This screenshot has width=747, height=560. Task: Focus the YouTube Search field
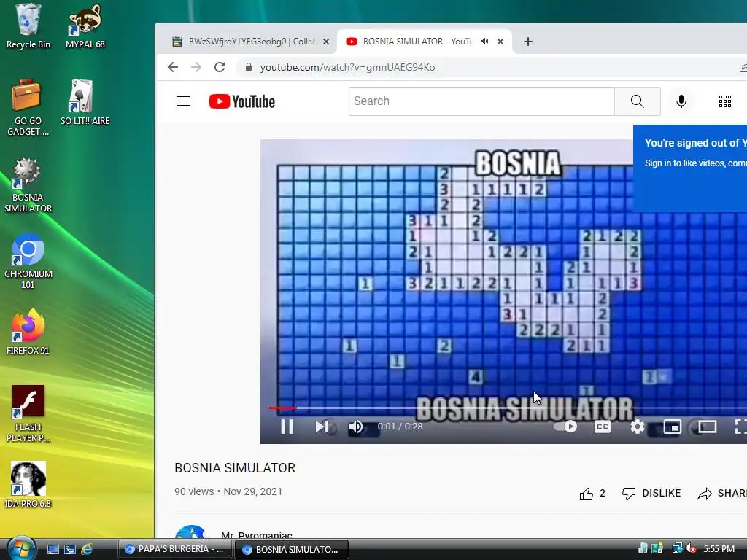pos(481,101)
